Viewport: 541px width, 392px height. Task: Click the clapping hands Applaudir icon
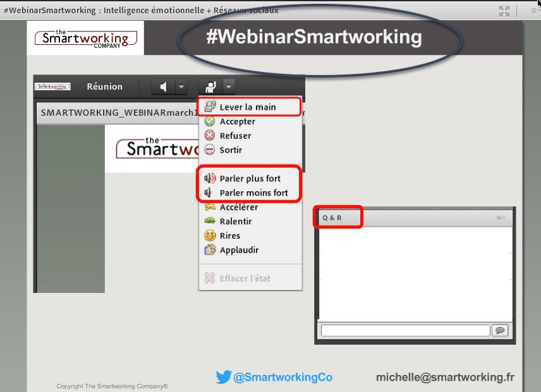210,249
